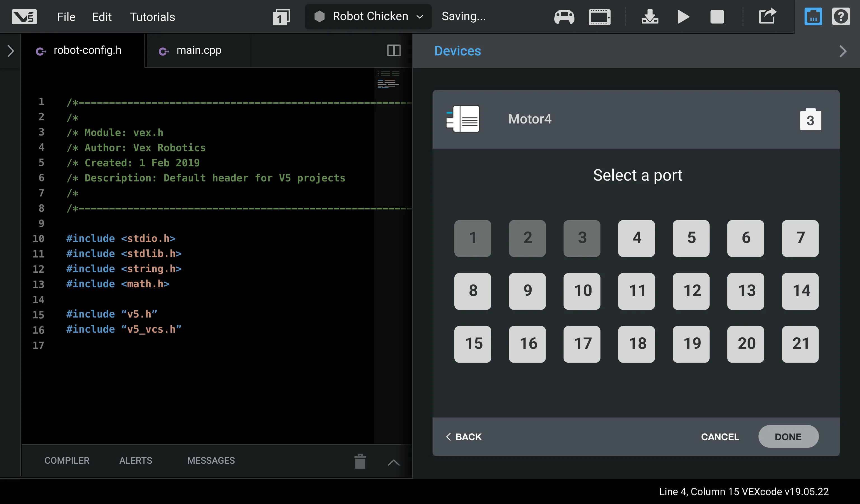Toggle the Devices panel icon

pyautogui.click(x=813, y=17)
